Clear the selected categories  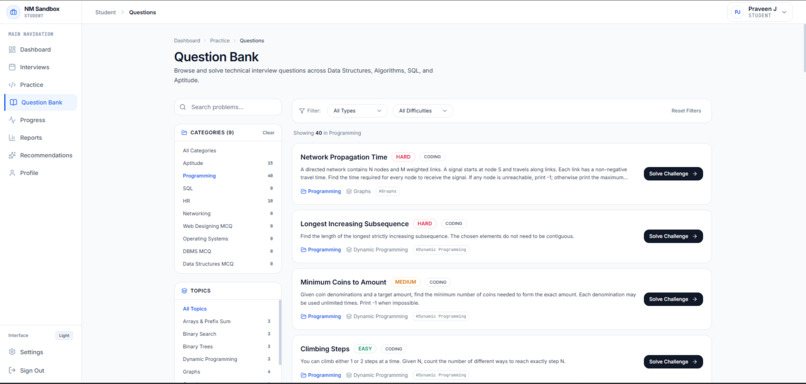[x=268, y=133]
